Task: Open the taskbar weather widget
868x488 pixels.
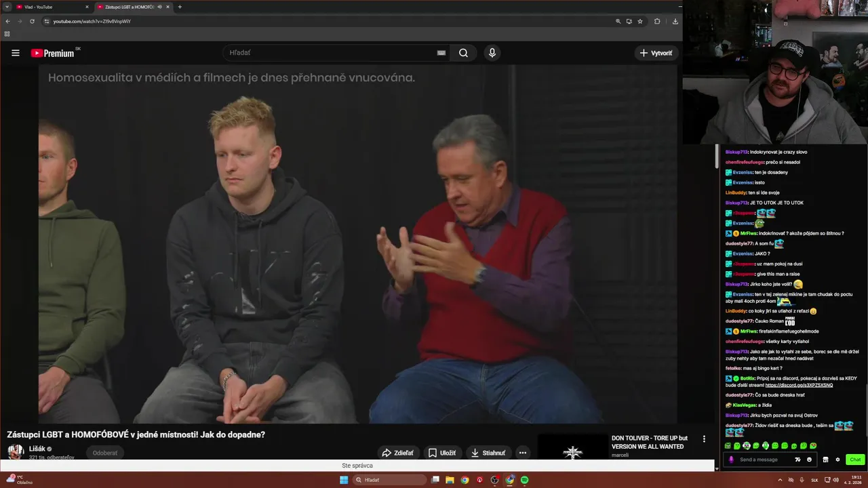Action: [x=18, y=480]
